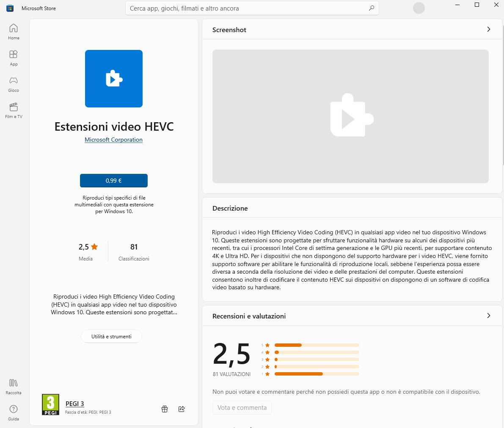Screen dimensions: 504x428
Task: Minimize the Microsoft Store window
Action: pos(457,5)
